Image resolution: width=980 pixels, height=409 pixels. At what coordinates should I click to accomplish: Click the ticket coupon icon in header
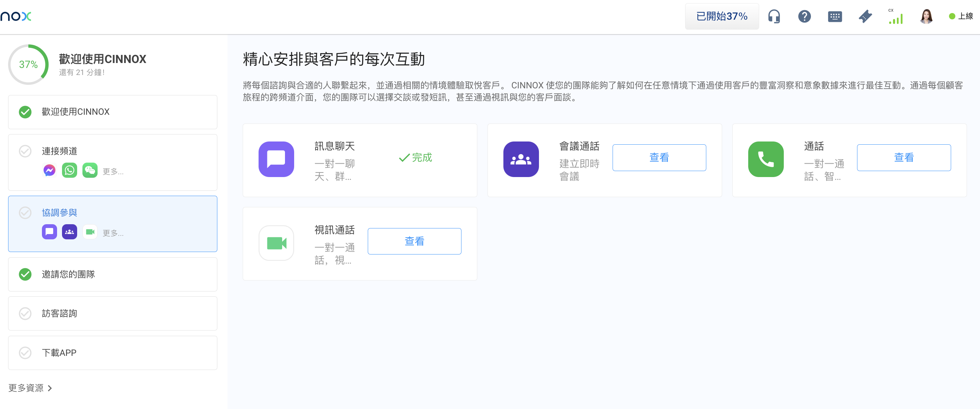(865, 16)
